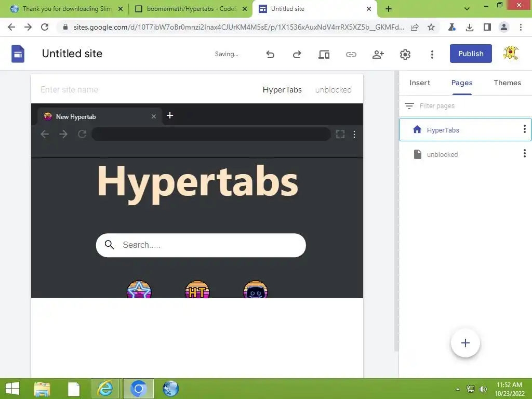Open the preview device icon
The width and height of the screenshot is (532, 399).
[x=324, y=54]
